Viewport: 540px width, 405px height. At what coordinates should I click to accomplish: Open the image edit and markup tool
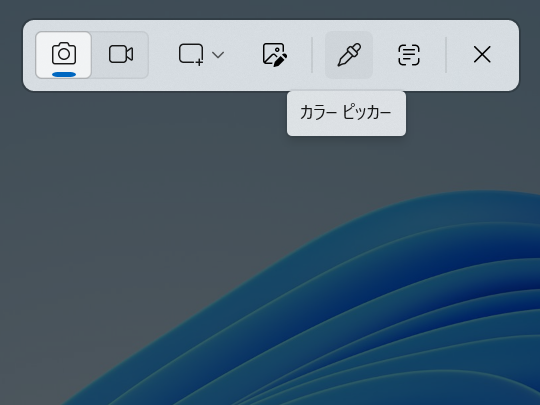point(274,54)
